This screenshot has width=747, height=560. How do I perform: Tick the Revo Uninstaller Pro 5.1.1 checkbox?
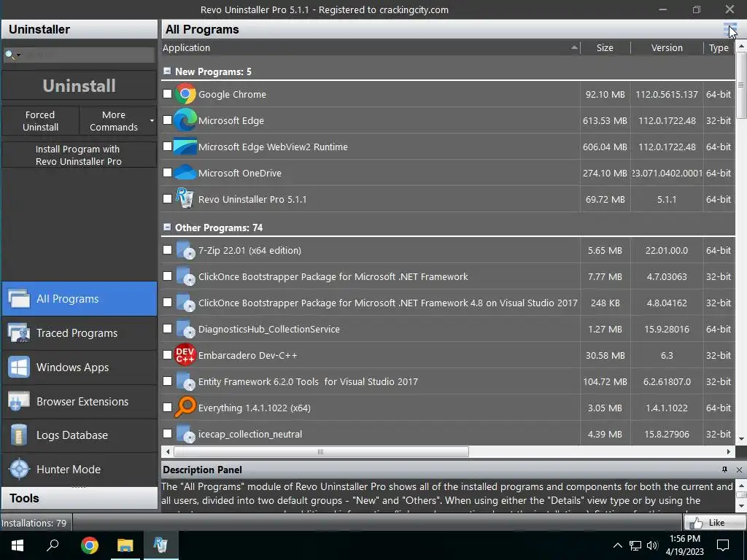point(167,198)
